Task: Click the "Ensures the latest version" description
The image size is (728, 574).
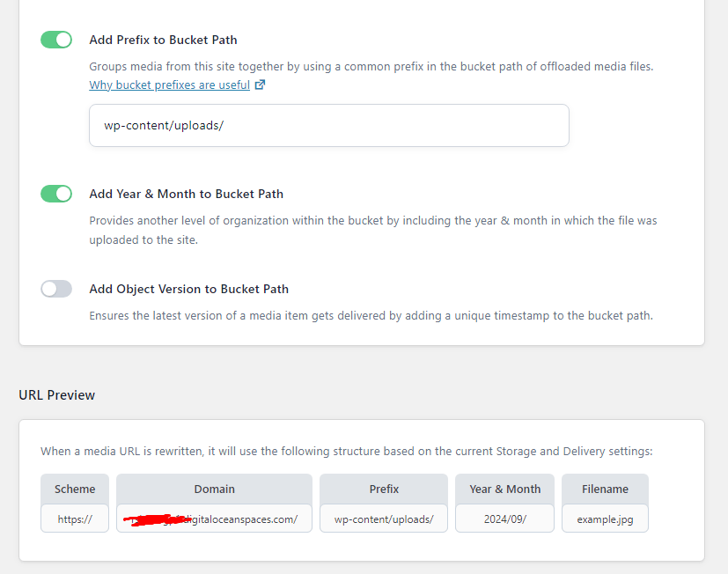Action: pyautogui.click(x=371, y=316)
